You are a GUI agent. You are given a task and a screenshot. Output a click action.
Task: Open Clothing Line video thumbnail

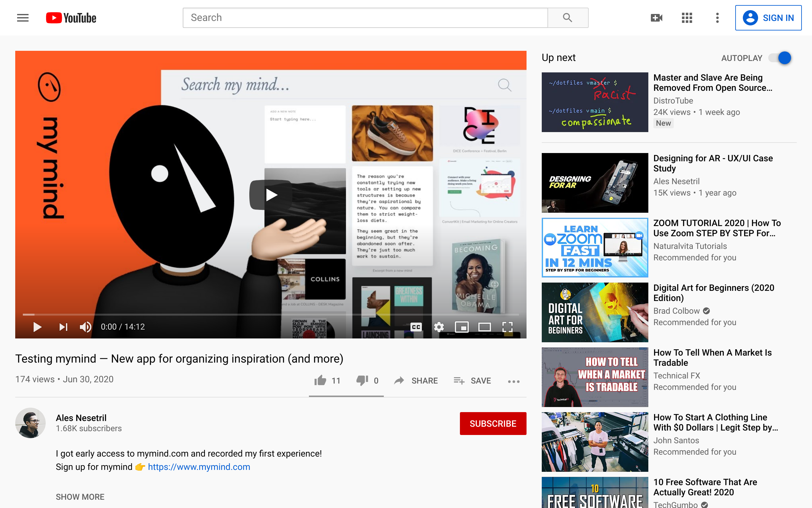(x=595, y=442)
